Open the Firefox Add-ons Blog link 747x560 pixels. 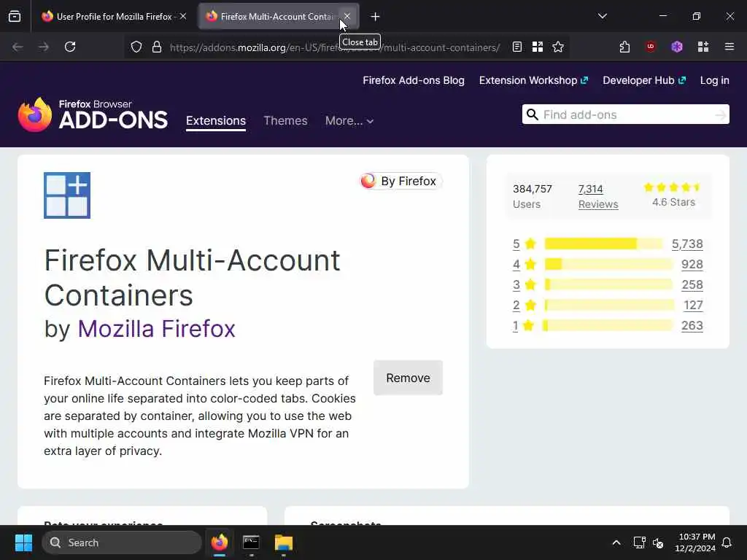(x=414, y=80)
